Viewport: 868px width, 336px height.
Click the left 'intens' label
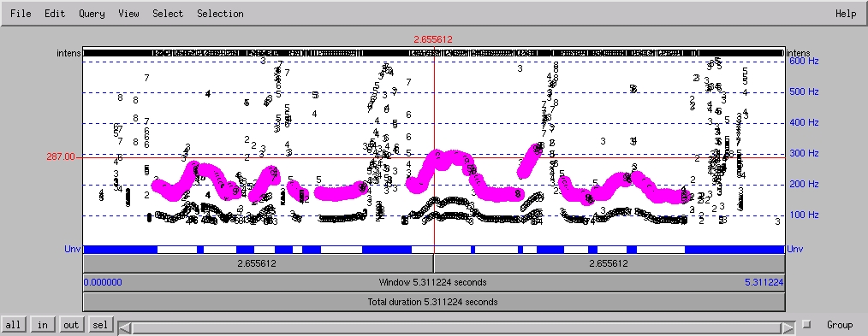68,53
